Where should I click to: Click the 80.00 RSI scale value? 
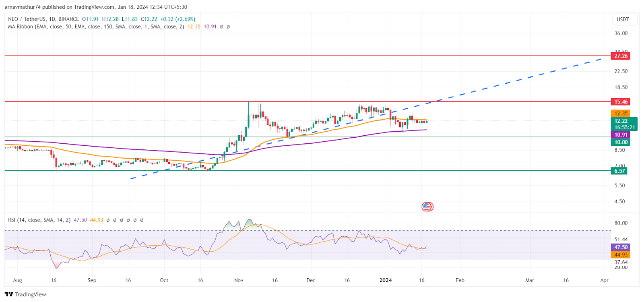pyautogui.click(x=621, y=223)
